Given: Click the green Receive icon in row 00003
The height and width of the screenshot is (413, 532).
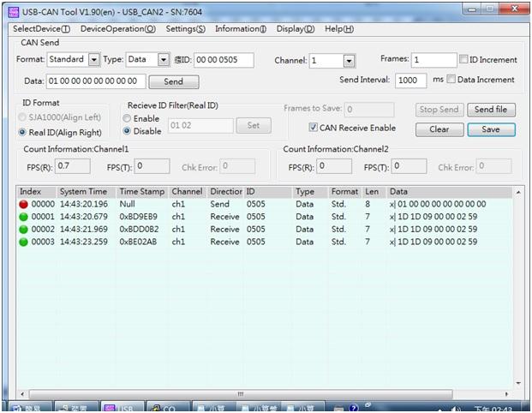Looking at the screenshot, I should (23, 242).
